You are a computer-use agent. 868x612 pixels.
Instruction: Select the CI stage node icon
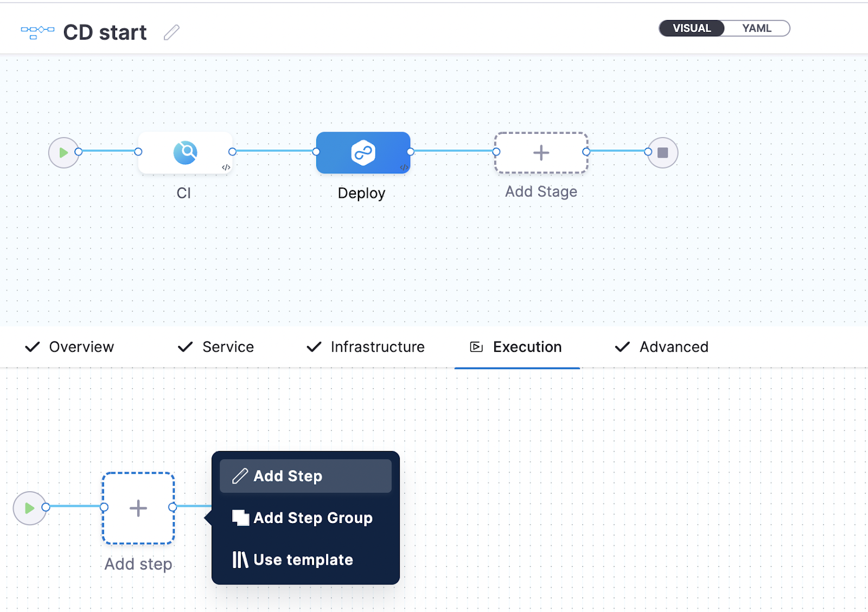coord(185,152)
